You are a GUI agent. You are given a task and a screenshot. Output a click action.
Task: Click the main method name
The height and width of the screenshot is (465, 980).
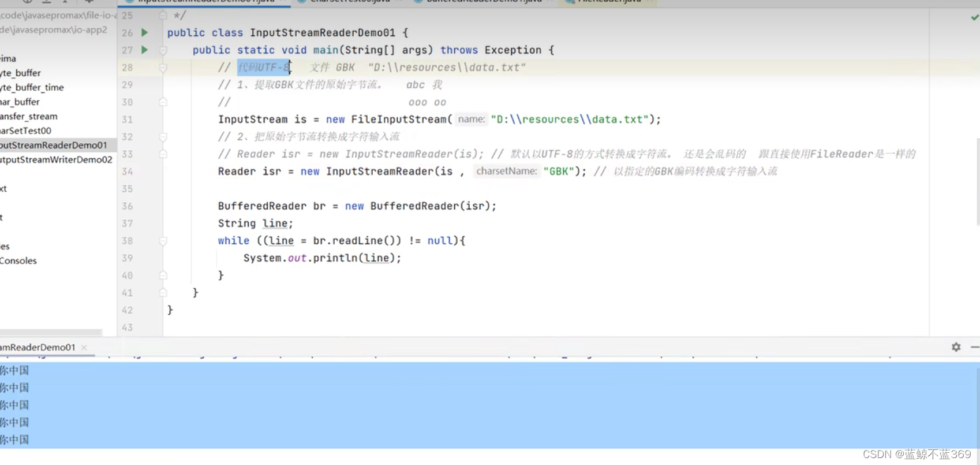326,50
